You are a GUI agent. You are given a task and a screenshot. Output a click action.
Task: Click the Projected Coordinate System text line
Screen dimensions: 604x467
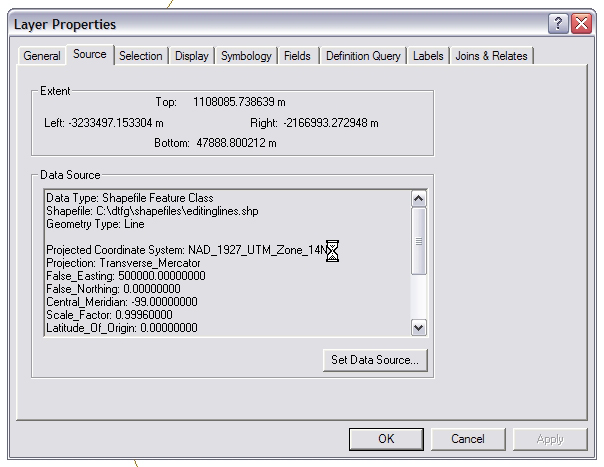[186, 249]
